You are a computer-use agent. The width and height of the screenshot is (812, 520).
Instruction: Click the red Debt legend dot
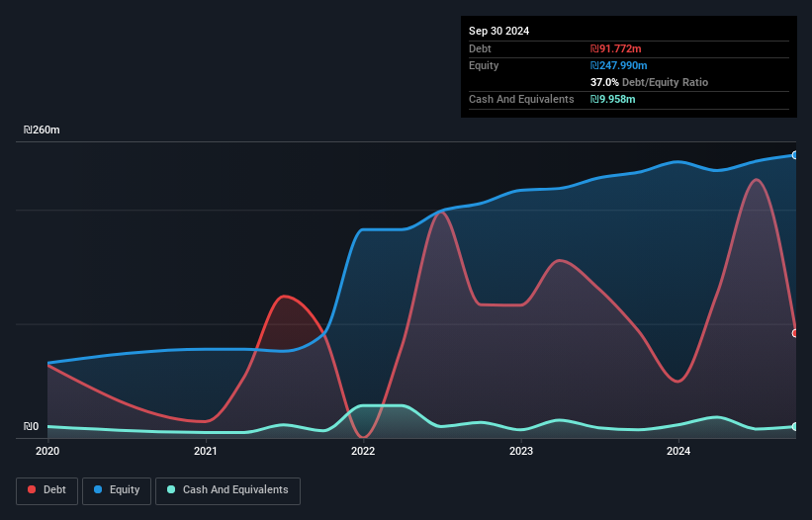point(32,489)
